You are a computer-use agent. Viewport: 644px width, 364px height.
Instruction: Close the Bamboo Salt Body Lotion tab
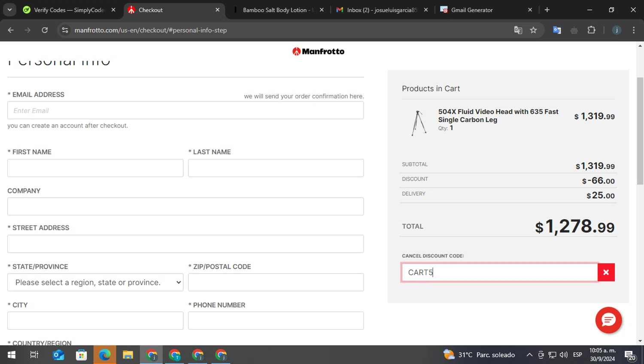[322, 10]
